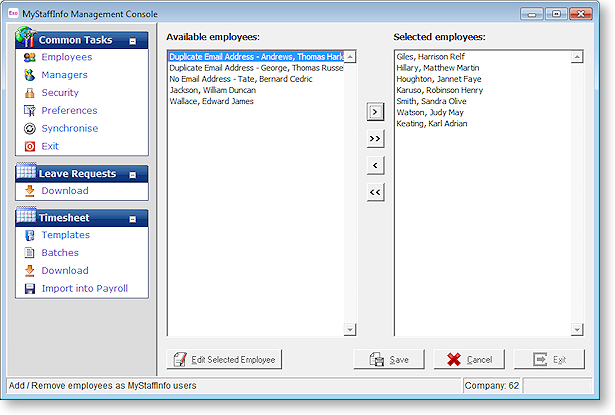This screenshot has height=415, width=615.
Task: Open Batches under Timesheet
Action: (59, 253)
